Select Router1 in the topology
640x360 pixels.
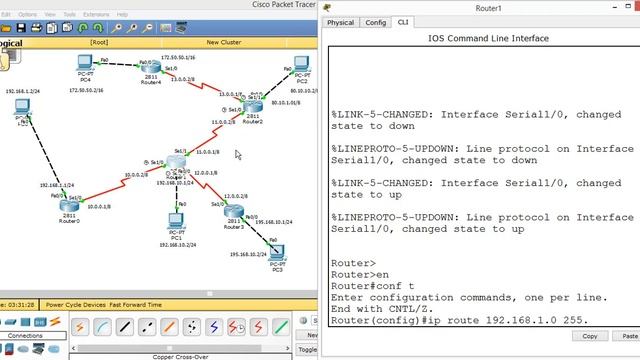(176, 162)
